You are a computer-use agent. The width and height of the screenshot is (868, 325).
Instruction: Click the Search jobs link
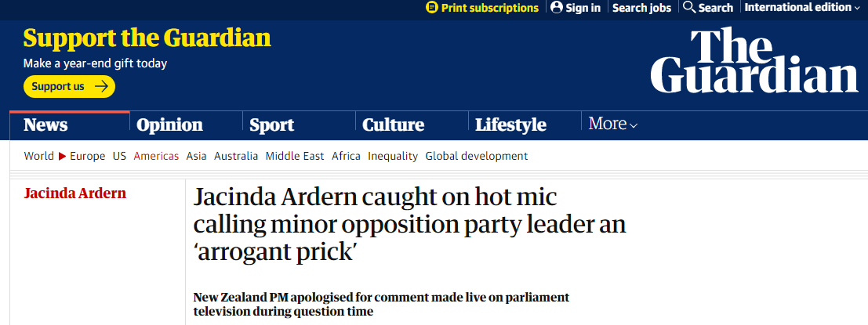point(641,8)
